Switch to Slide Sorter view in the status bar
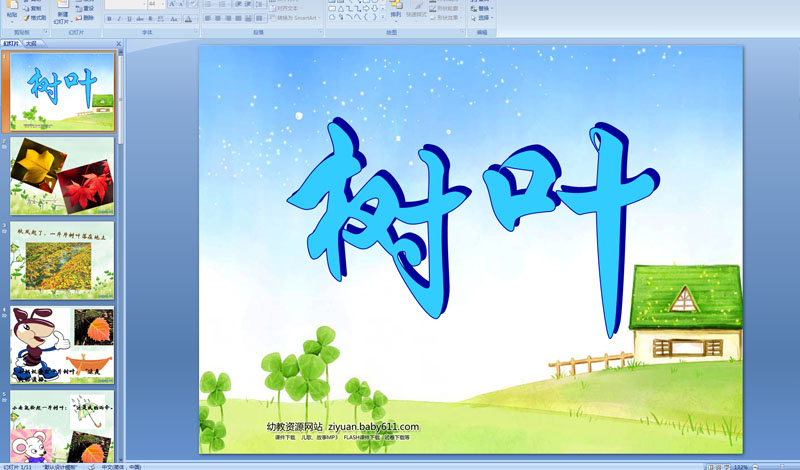This screenshot has width=800, height=470. click(718, 467)
